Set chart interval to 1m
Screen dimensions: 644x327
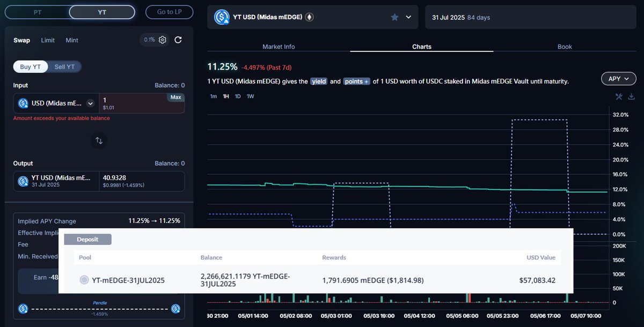click(214, 96)
